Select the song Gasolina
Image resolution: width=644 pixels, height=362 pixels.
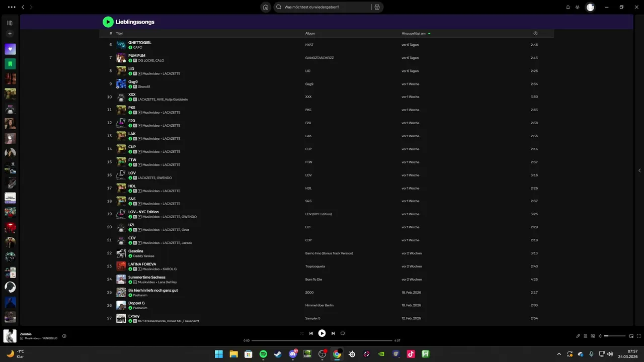(136, 251)
